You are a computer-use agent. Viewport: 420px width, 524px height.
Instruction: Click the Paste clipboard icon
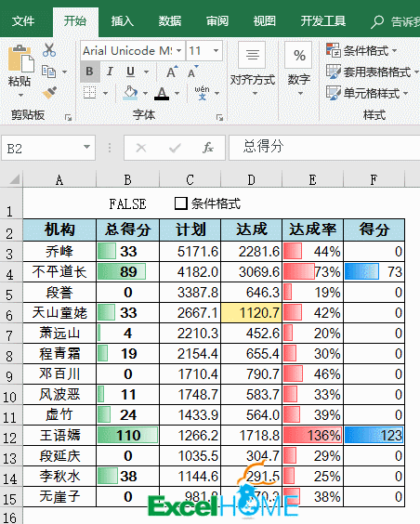20,59
